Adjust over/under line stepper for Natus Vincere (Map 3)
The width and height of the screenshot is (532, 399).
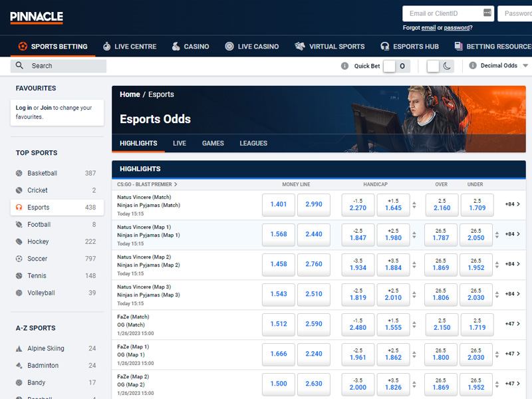(x=497, y=295)
